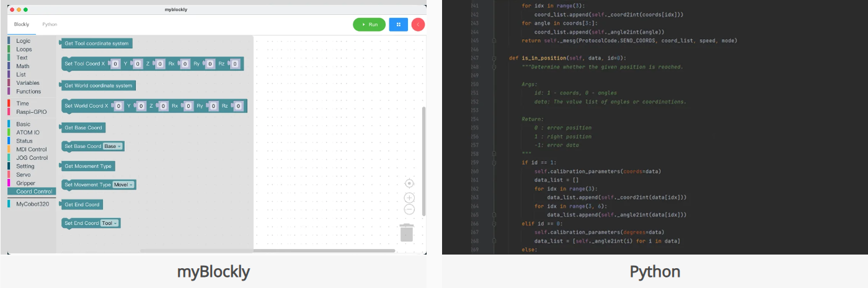868x288 pixels.
Task: Click the Rz value in Set Tool Coord
Action: coord(235,64)
